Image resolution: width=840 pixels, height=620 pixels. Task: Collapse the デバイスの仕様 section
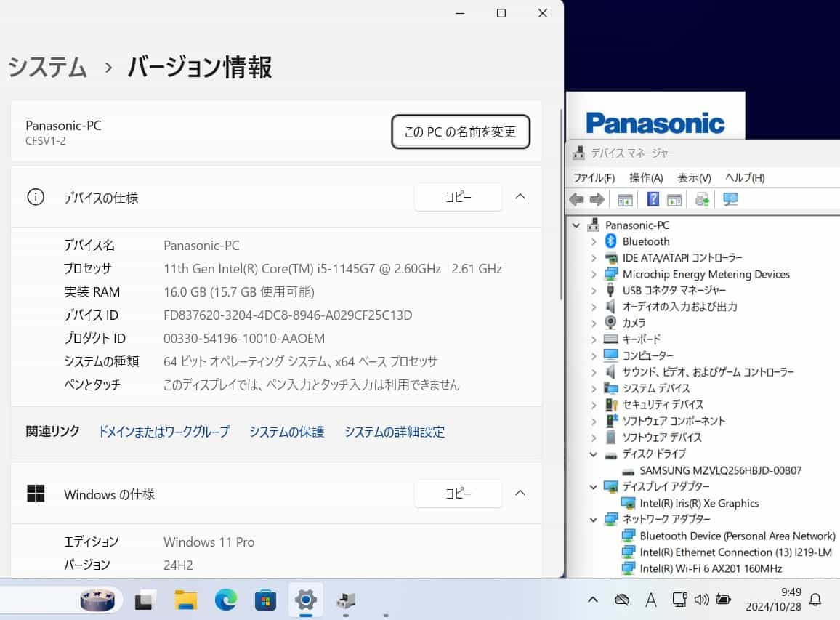click(x=520, y=197)
